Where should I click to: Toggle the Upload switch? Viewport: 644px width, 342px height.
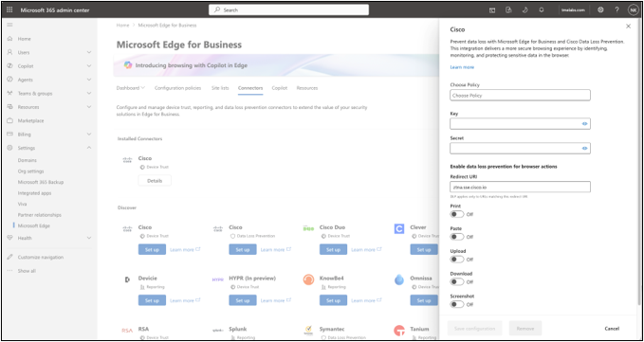coord(457,260)
